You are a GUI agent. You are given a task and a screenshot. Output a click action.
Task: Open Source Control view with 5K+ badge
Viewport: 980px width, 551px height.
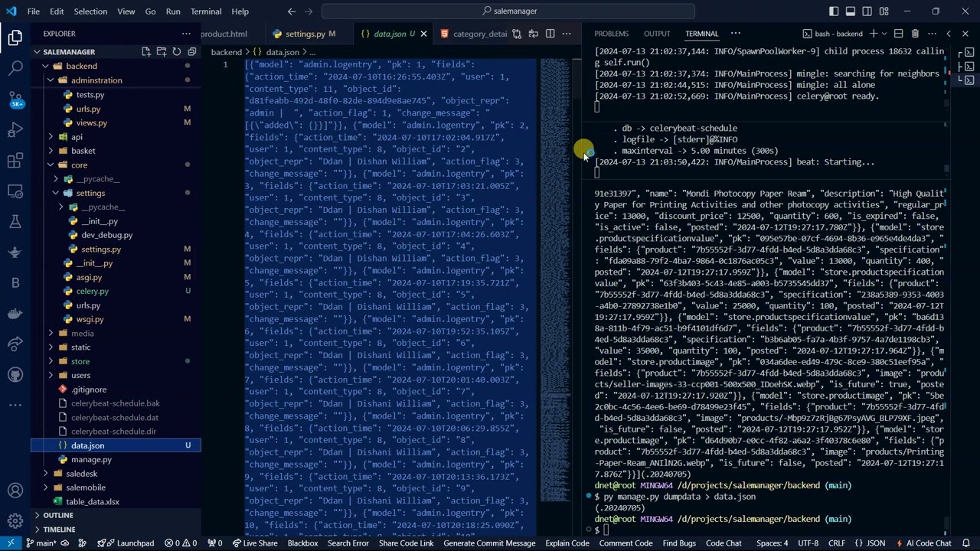(x=15, y=99)
